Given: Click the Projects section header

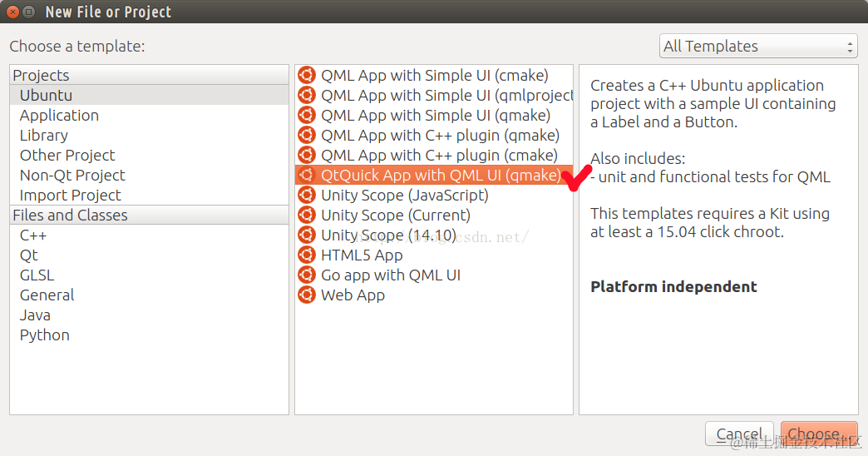Looking at the screenshot, I should (150, 75).
